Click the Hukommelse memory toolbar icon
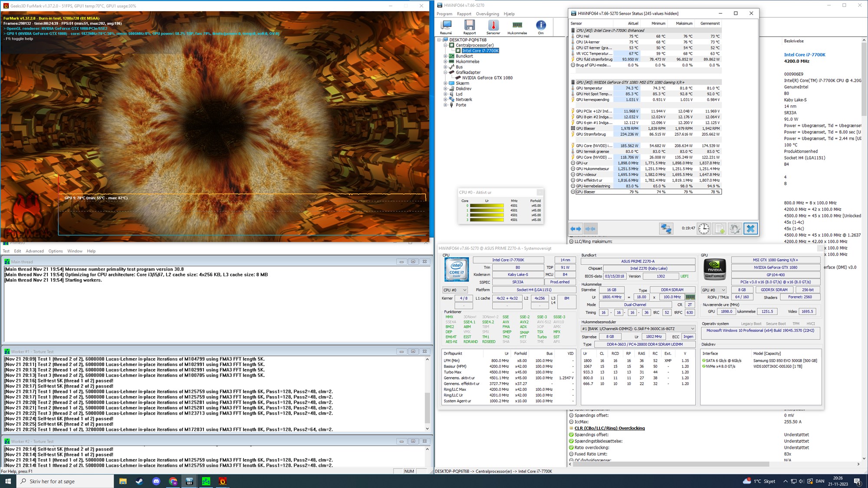 pyautogui.click(x=517, y=27)
